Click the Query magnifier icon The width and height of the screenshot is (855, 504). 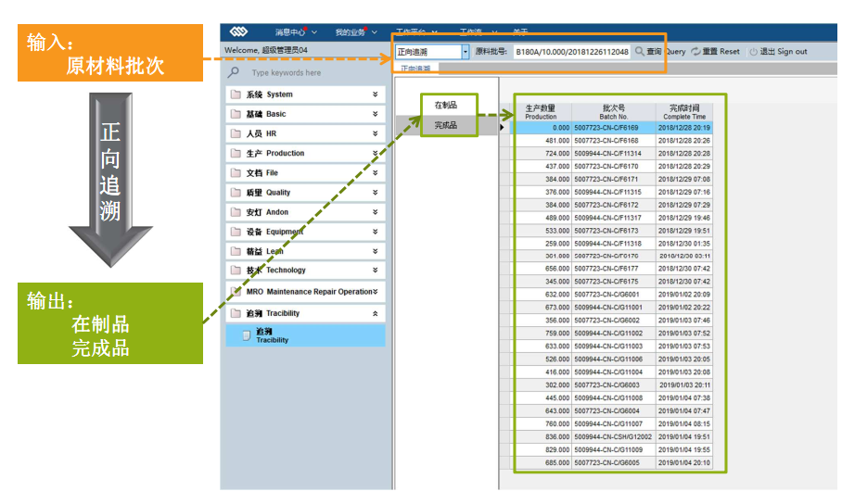click(640, 52)
